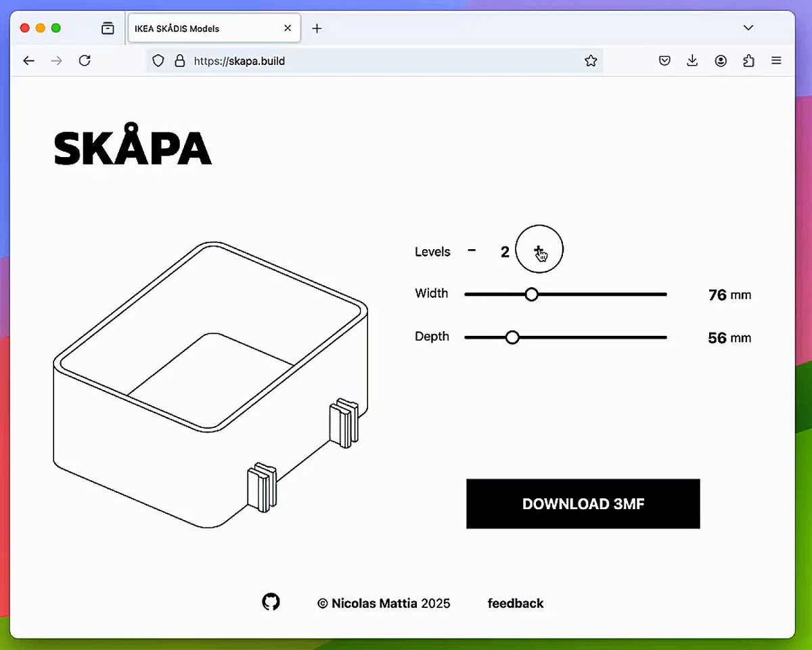Click the 56 mm depth value
This screenshot has width=812, height=650.
tap(729, 338)
